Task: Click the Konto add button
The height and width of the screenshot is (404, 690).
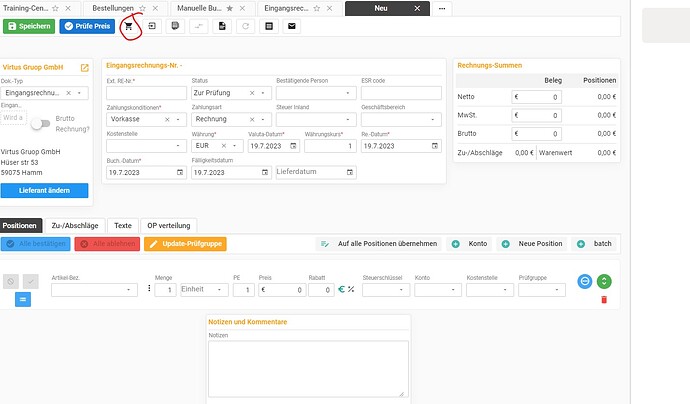Action: click(x=470, y=244)
